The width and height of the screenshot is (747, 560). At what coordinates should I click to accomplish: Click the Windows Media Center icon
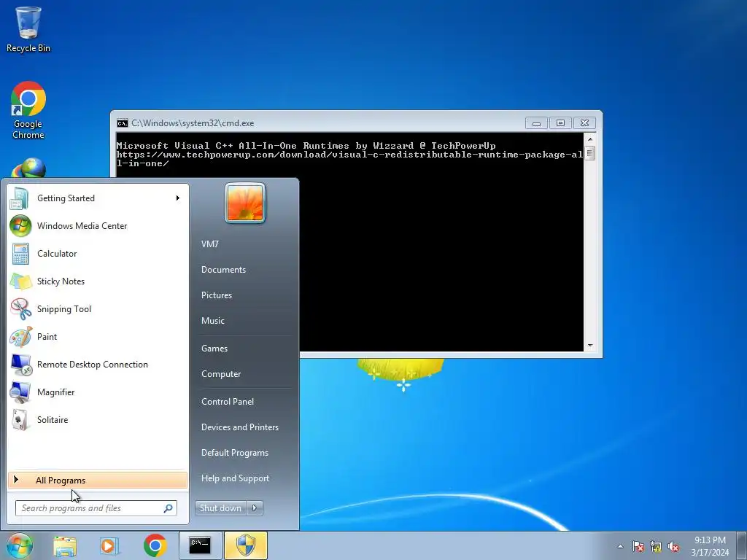pos(21,226)
